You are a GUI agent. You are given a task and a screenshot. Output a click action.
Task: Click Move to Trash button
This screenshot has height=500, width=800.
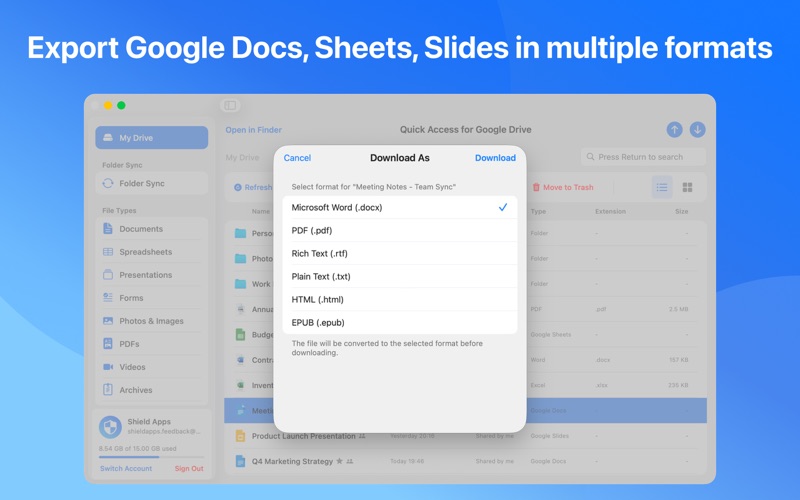pos(563,187)
